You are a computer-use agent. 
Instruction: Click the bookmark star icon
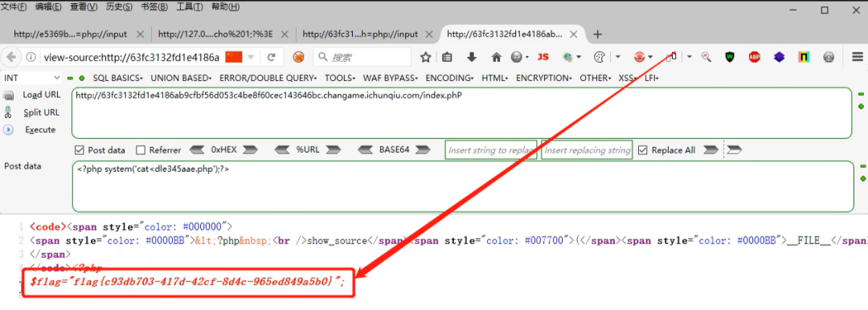coord(425,57)
